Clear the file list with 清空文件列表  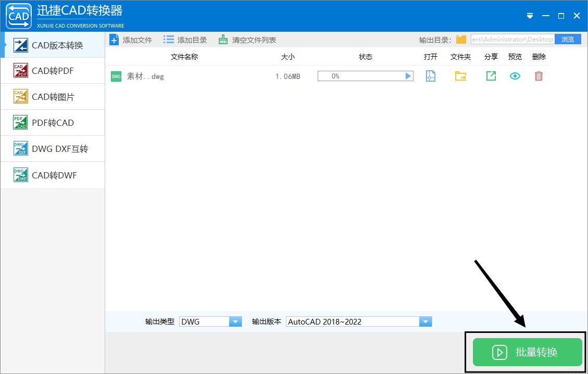tap(254, 39)
